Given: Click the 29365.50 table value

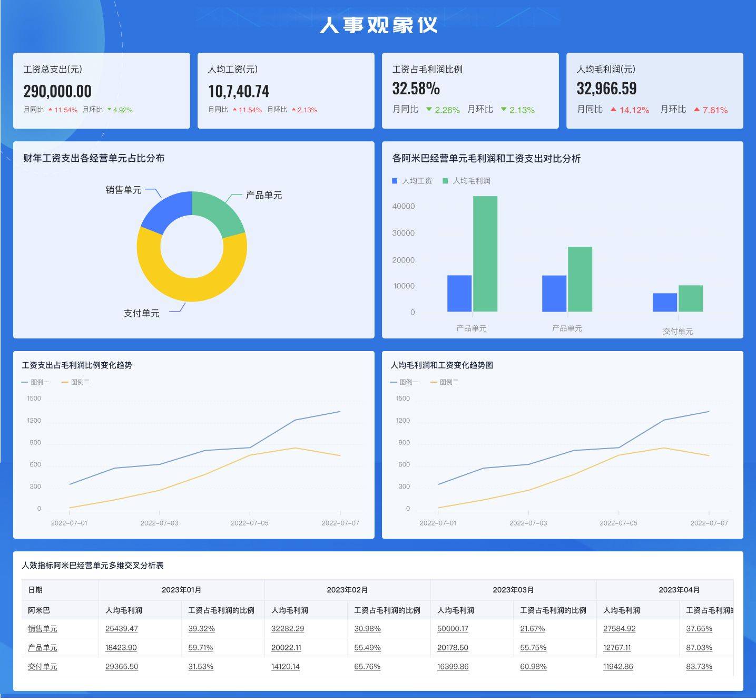Looking at the screenshot, I should 122,667.
